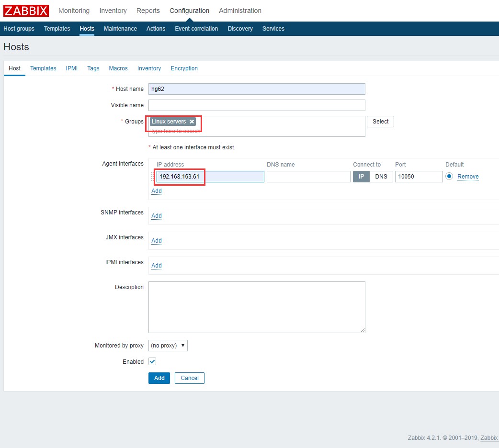Image resolution: width=499 pixels, height=448 pixels.
Task: Open the Monitoring menu
Action: point(74,11)
